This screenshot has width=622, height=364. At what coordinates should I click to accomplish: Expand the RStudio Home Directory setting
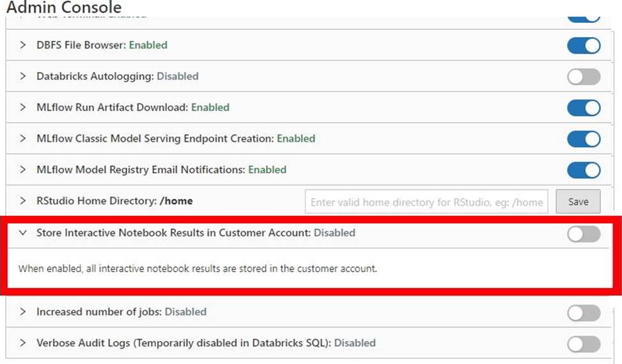tap(23, 201)
